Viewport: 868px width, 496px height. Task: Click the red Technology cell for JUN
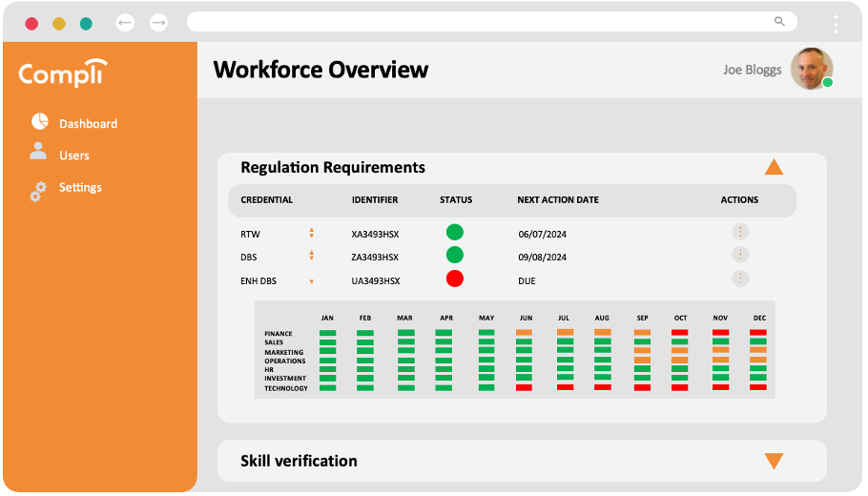(524, 387)
